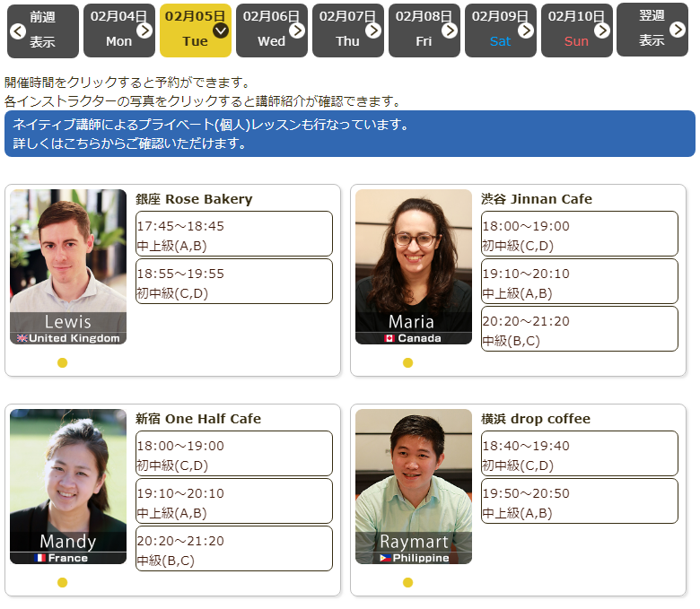Open the 02月09日 Sat date tab

500,30
